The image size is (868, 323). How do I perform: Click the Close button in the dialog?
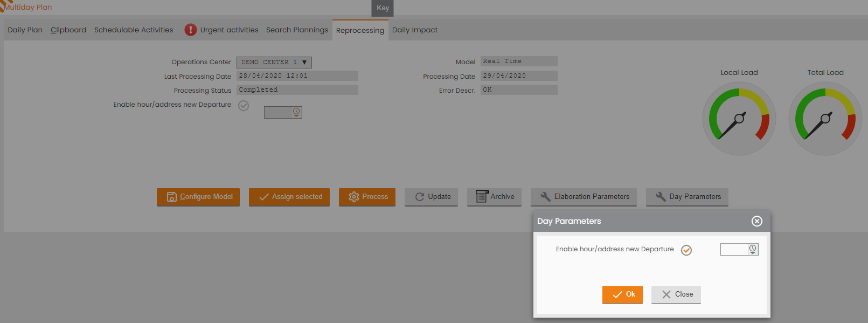click(x=676, y=294)
